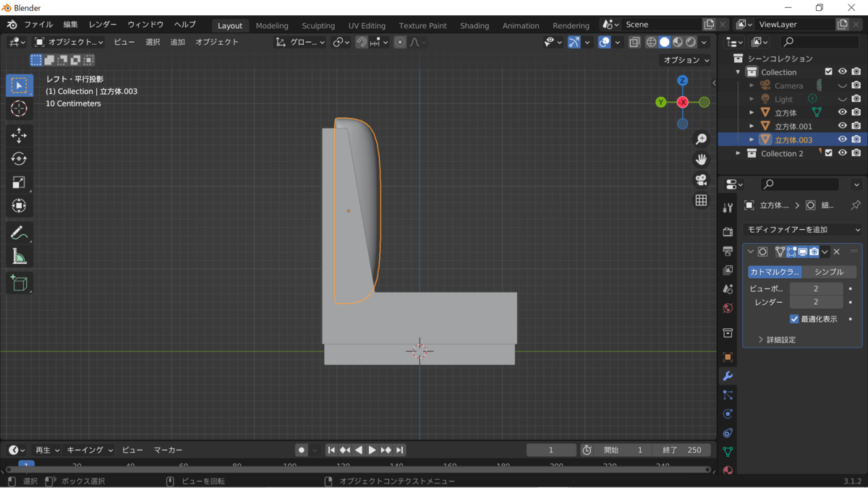Image resolution: width=868 pixels, height=488 pixels.
Task: Hide 立方体.001 with its eye icon
Action: (842, 126)
